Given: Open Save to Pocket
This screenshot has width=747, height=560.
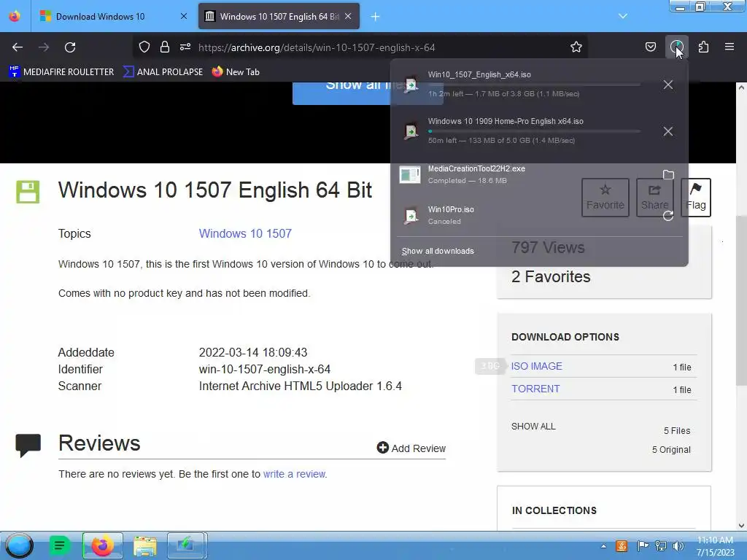Looking at the screenshot, I should 650,47.
